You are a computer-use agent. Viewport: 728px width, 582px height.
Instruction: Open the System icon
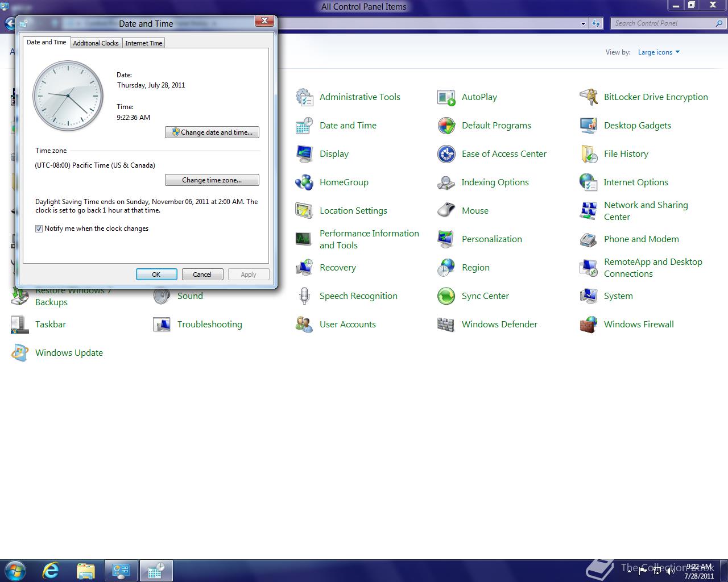(x=589, y=296)
